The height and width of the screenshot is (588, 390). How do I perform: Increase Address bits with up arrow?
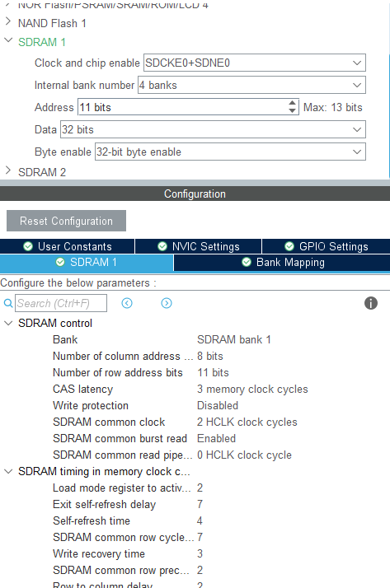click(x=293, y=104)
